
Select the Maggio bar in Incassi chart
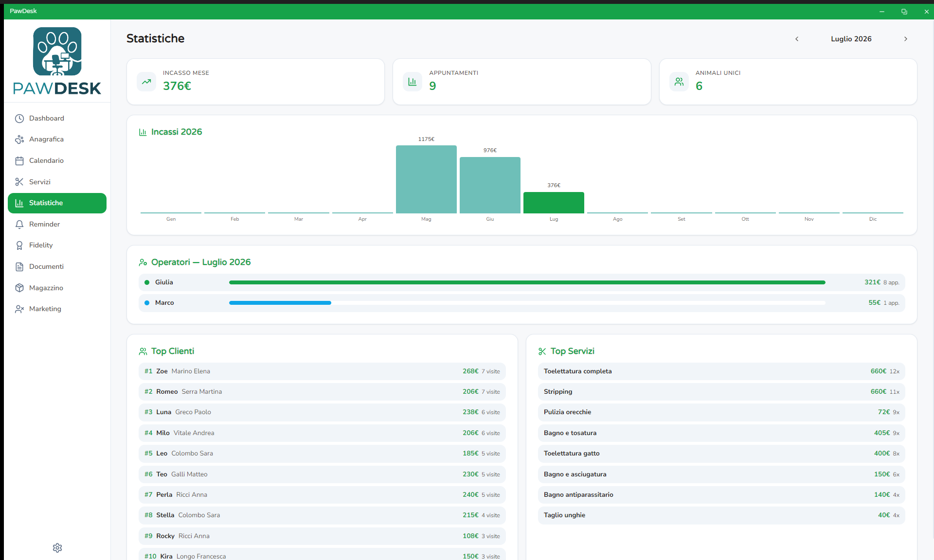(x=426, y=179)
